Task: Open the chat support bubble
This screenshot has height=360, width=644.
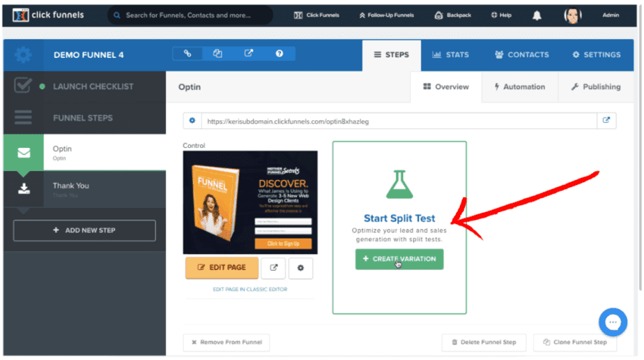Action: [613, 322]
